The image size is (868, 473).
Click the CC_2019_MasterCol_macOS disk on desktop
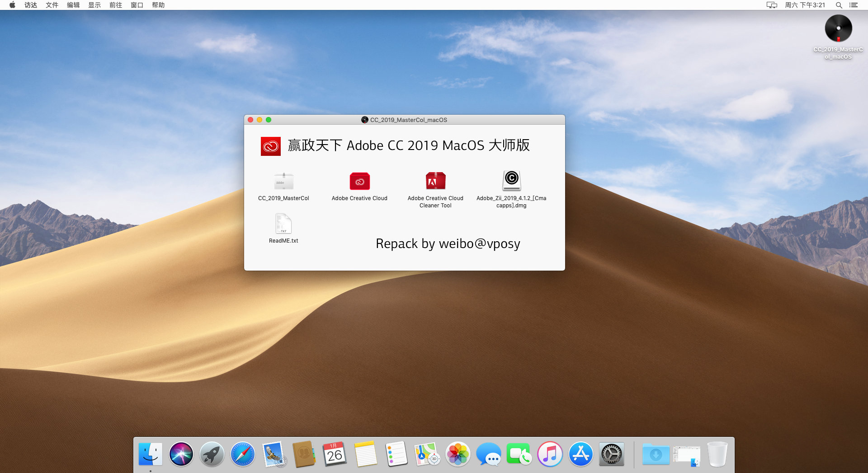(838, 28)
